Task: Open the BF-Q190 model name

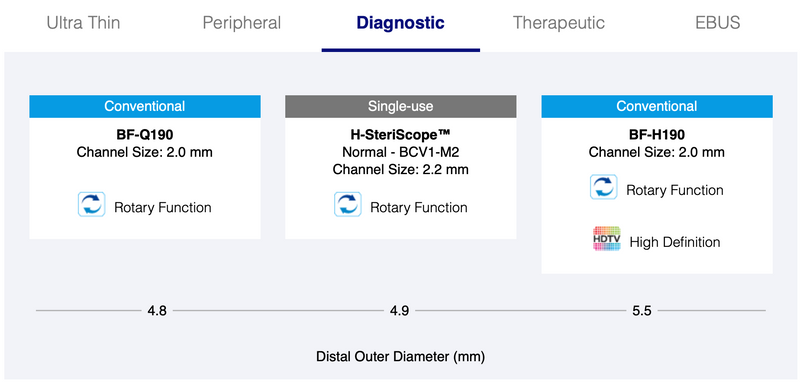Action: [x=145, y=135]
